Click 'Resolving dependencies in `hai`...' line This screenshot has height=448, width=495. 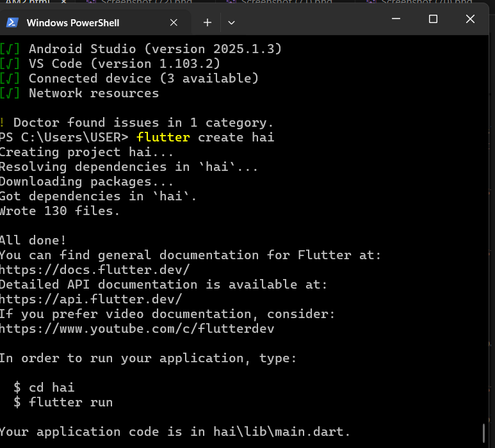point(129,166)
